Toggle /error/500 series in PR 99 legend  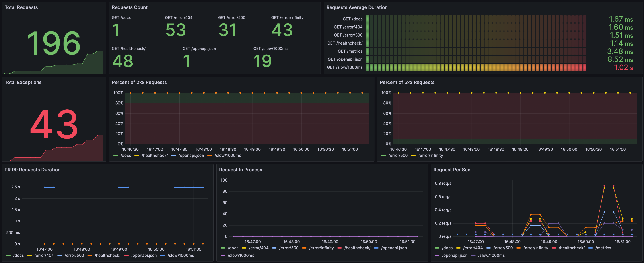point(74,256)
